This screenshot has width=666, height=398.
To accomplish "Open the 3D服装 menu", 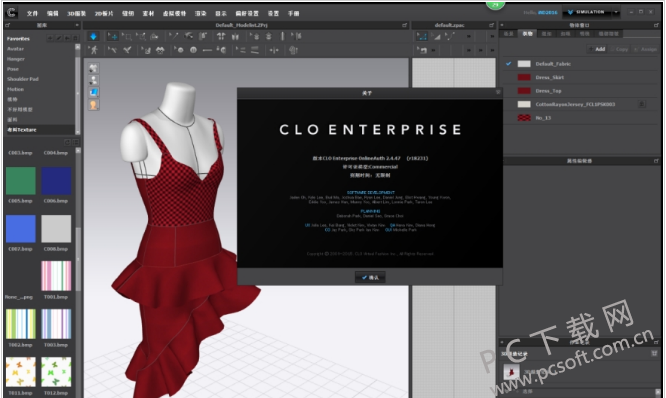I will coord(76,13).
